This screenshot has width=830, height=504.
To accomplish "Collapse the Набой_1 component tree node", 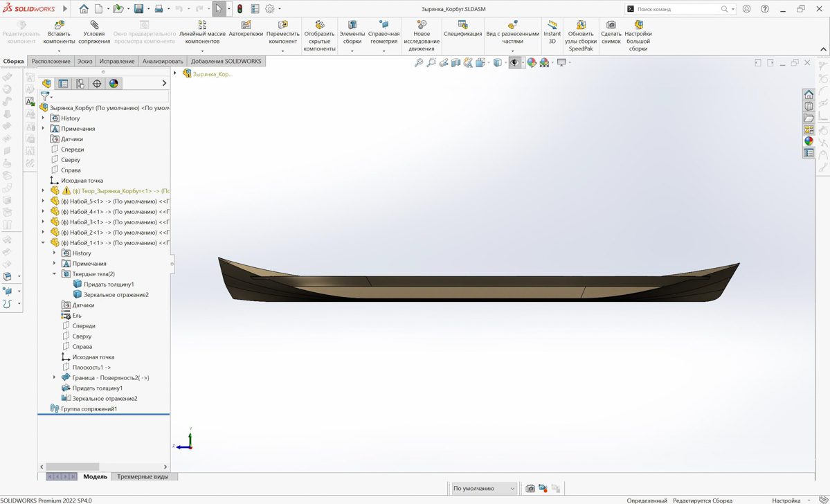I will coord(43,243).
